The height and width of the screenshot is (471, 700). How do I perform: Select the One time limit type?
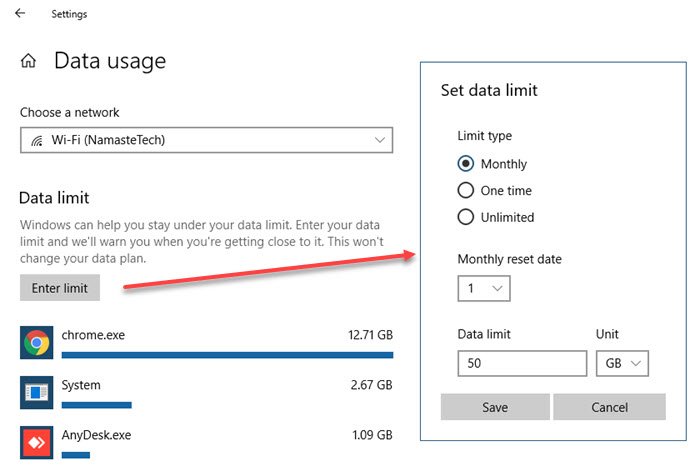pyautogui.click(x=465, y=190)
